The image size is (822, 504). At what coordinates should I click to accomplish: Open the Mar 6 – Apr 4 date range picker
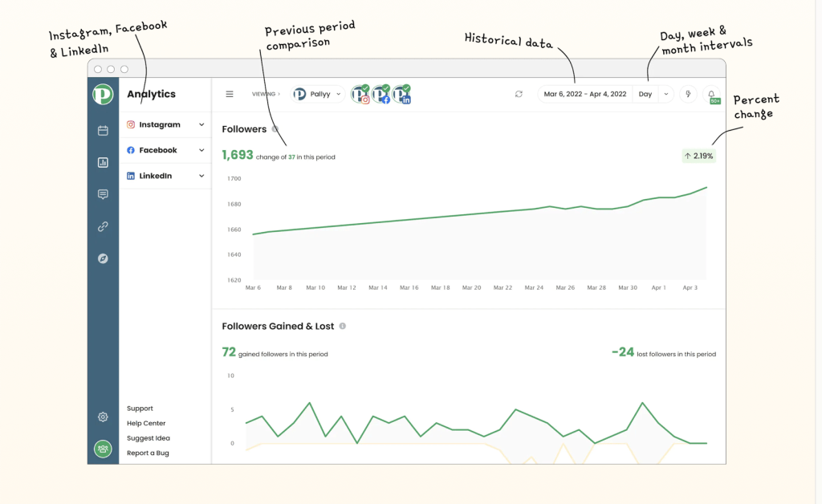pos(584,94)
